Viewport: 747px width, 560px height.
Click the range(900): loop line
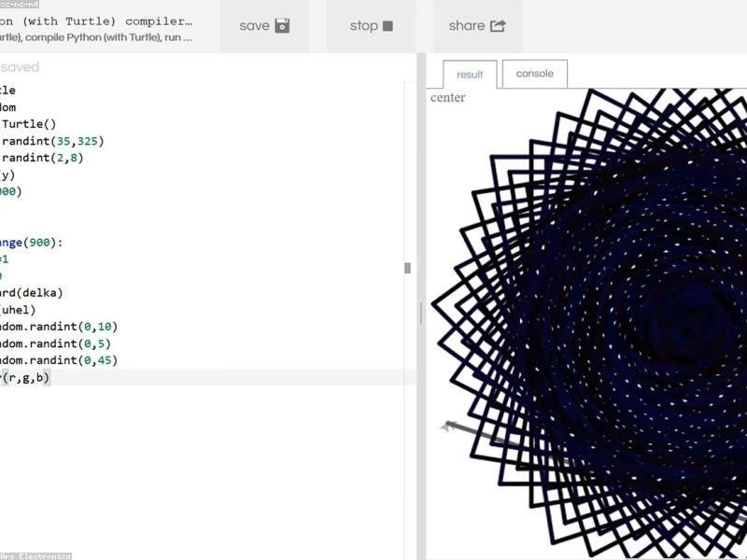coord(32,242)
